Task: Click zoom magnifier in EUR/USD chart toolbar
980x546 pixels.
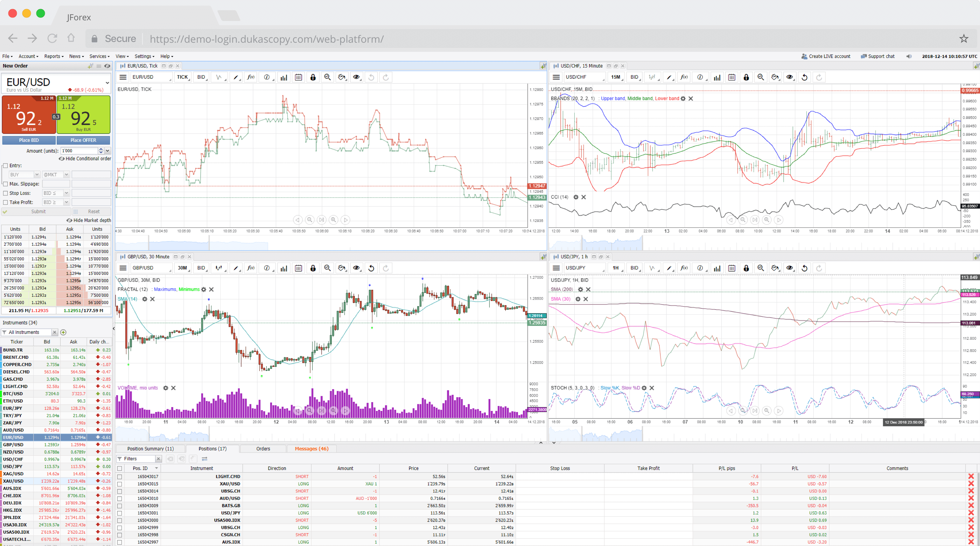Action: tap(328, 77)
